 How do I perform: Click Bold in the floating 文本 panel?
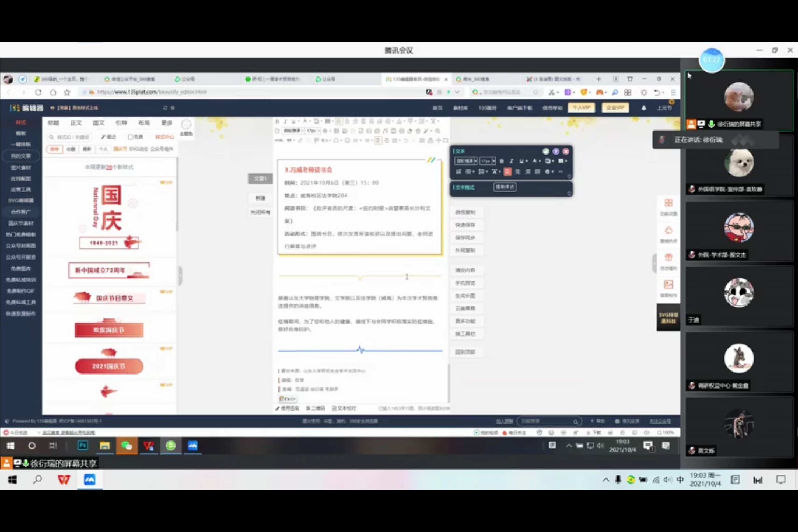tap(502, 161)
